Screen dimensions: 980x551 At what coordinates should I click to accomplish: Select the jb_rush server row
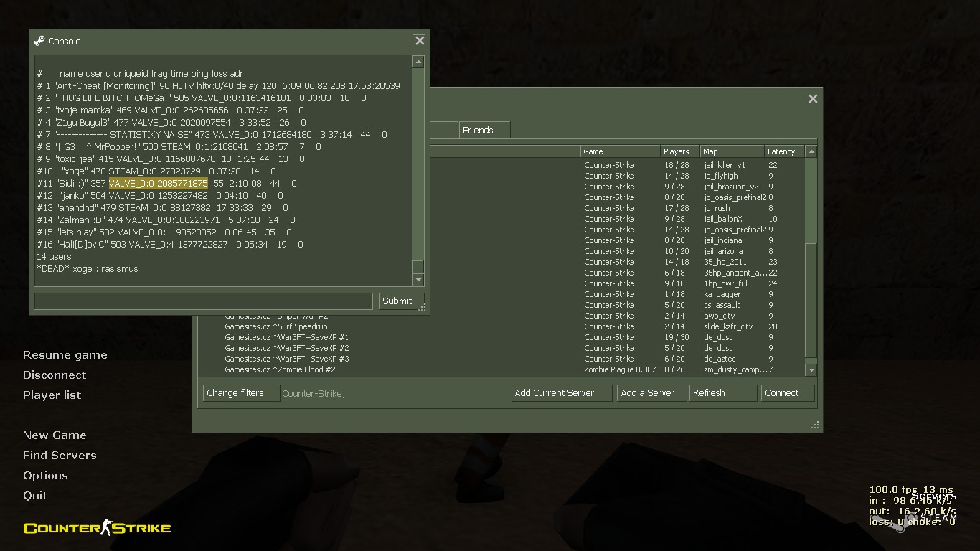click(x=617, y=208)
